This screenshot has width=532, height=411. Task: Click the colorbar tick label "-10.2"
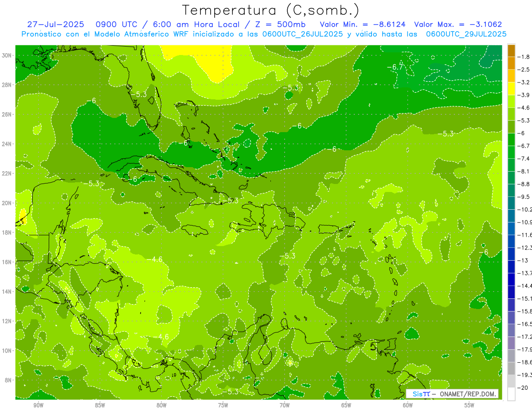coord(524,209)
